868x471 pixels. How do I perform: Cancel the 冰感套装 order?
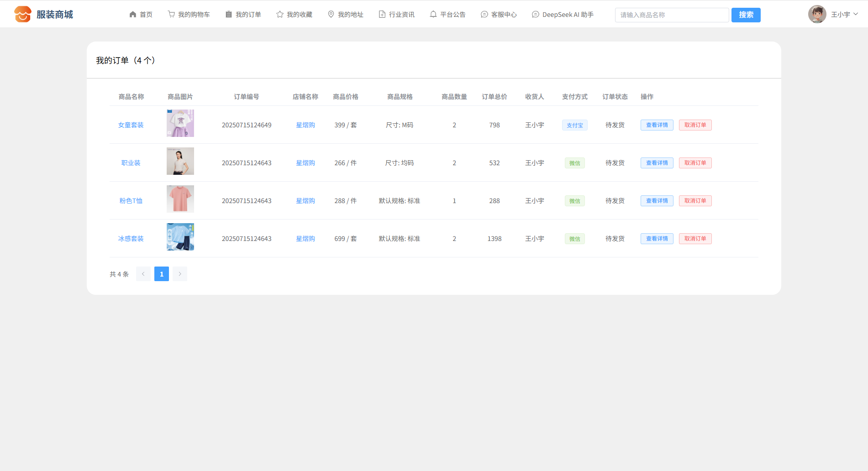[695, 239]
